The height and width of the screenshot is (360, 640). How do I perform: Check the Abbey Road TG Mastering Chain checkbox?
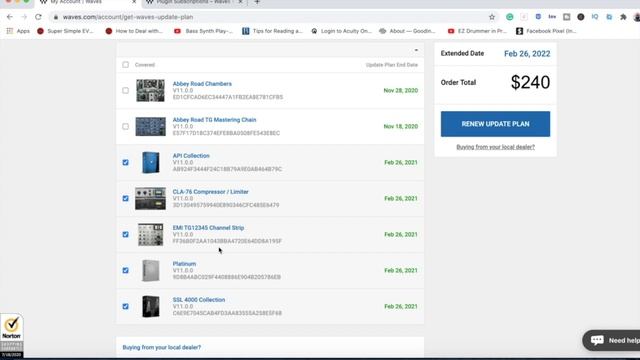pyautogui.click(x=125, y=126)
